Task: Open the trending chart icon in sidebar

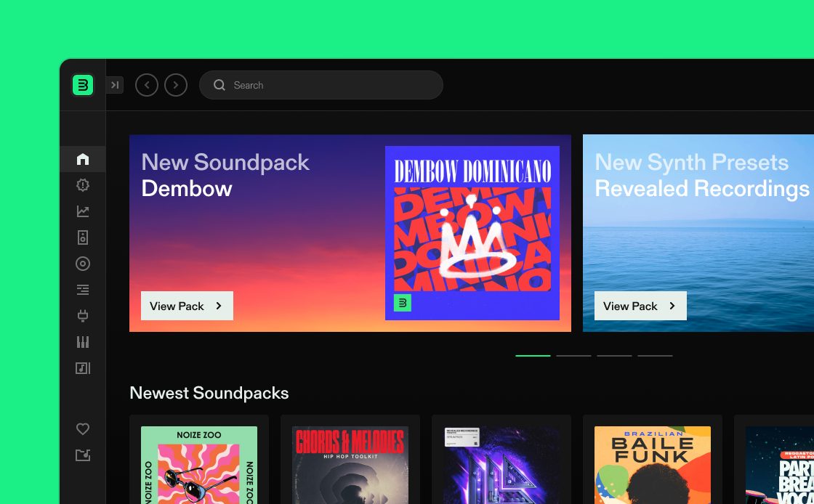Action: tap(83, 211)
